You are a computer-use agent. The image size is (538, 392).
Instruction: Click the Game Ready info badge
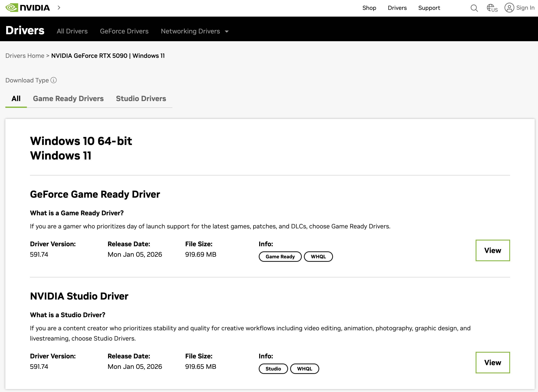pos(280,256)
